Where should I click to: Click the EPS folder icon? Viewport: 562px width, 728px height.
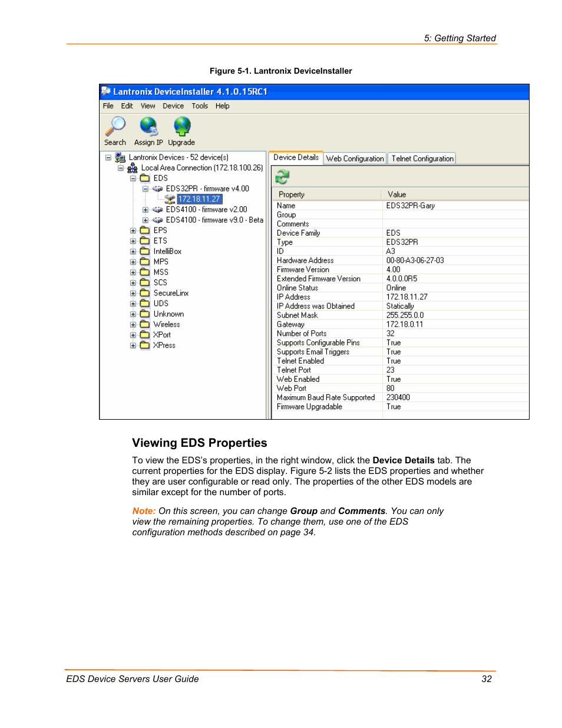click(x=145, y=230)
